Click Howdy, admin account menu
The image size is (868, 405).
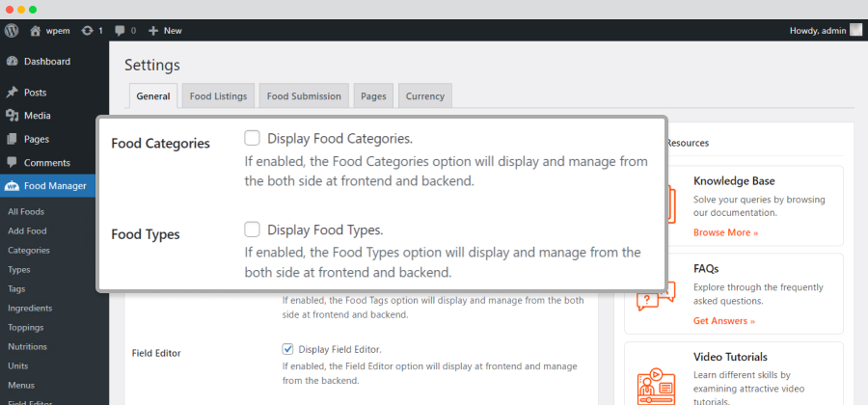pos(818,31)
